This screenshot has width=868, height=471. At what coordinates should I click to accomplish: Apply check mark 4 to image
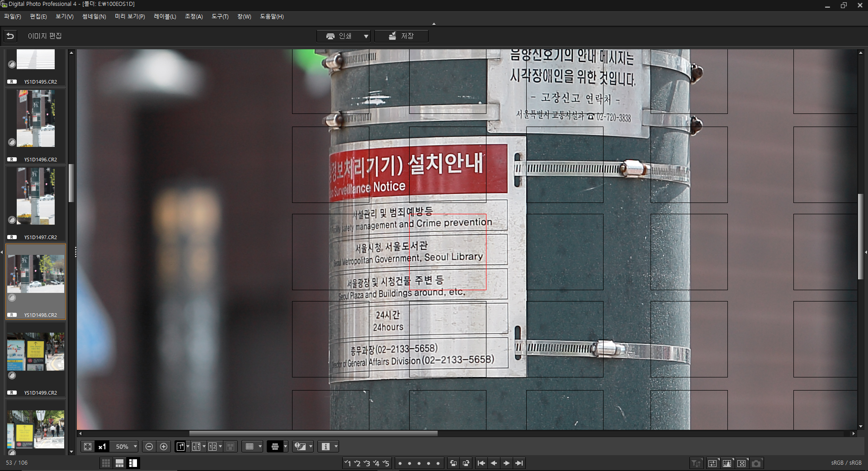(376, 463)
